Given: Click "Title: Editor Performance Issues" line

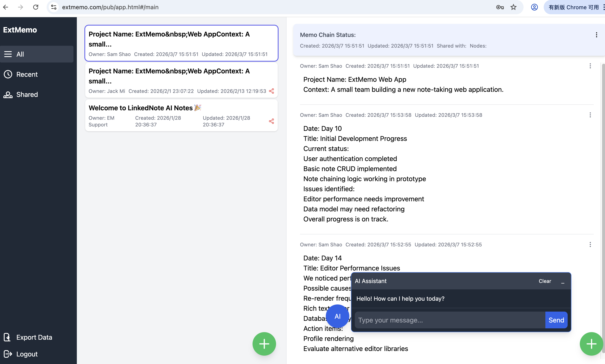Looking at the screenshot, I should click(x=352, y=268).
